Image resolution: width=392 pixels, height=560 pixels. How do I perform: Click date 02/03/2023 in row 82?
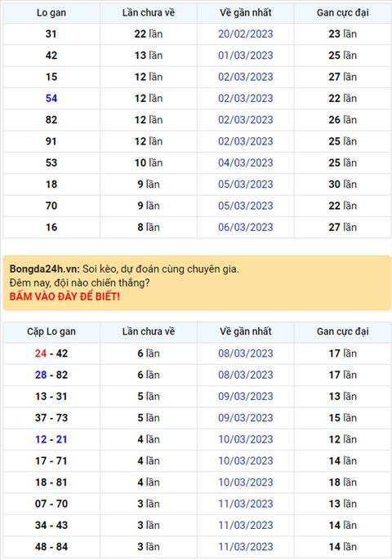tap(246, 120)
